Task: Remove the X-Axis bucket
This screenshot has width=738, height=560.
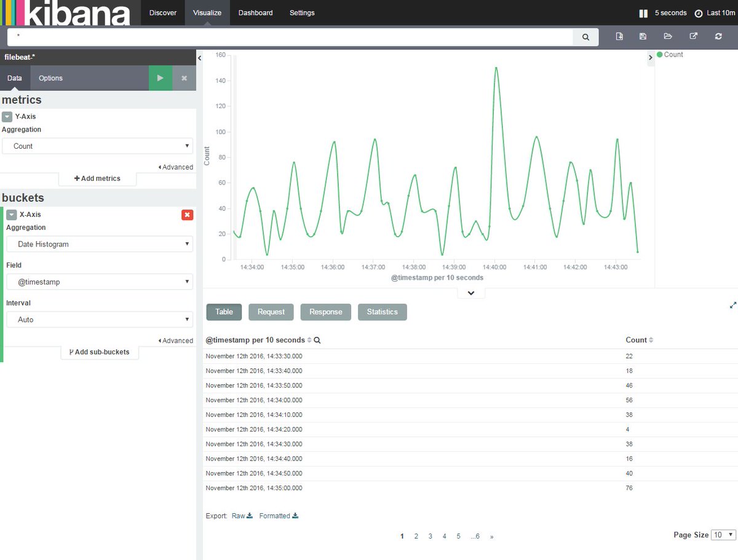Action: 187,215
